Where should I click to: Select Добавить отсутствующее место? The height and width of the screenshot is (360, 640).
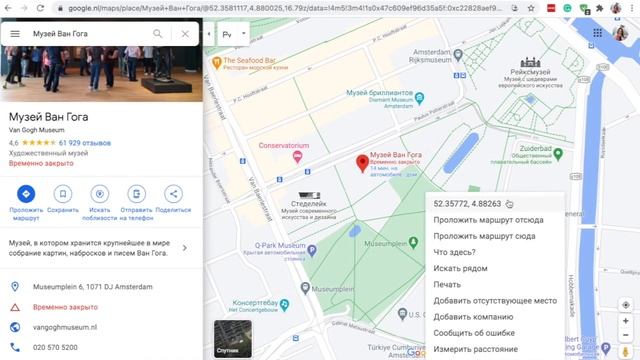[x=495, y=301]
